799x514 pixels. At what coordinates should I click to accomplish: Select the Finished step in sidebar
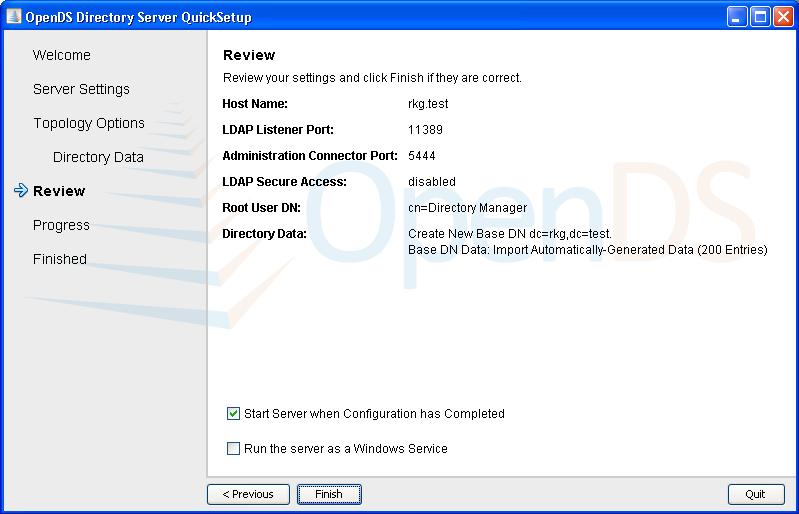[60, 259]
